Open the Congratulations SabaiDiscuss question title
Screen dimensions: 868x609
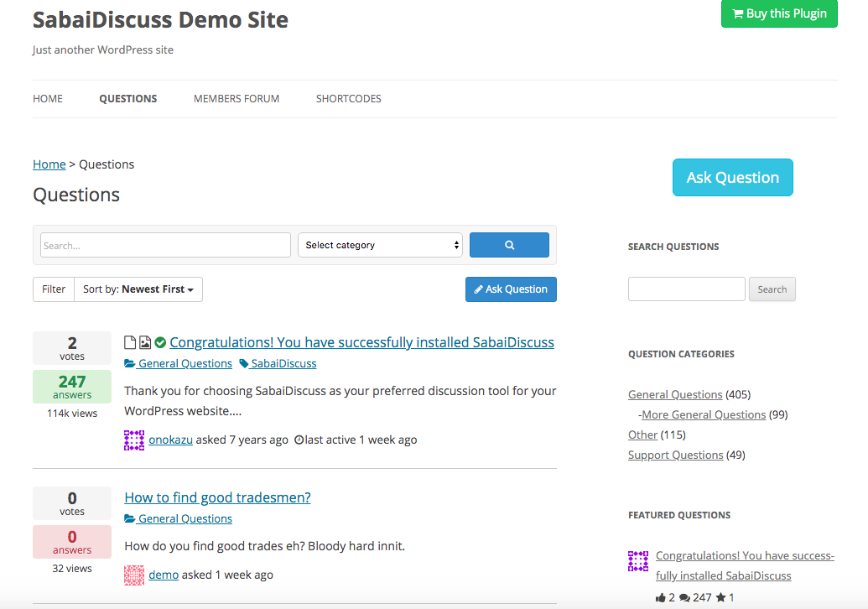[362, 343]
